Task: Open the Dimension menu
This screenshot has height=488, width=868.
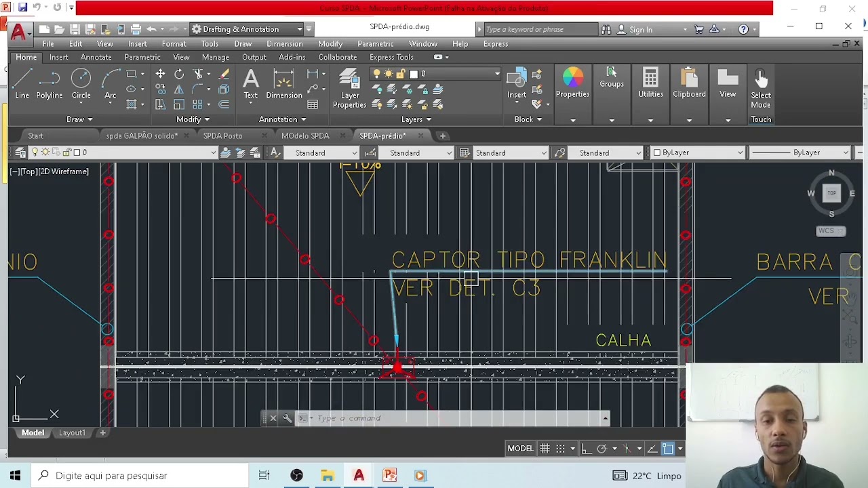Action: 284,43
